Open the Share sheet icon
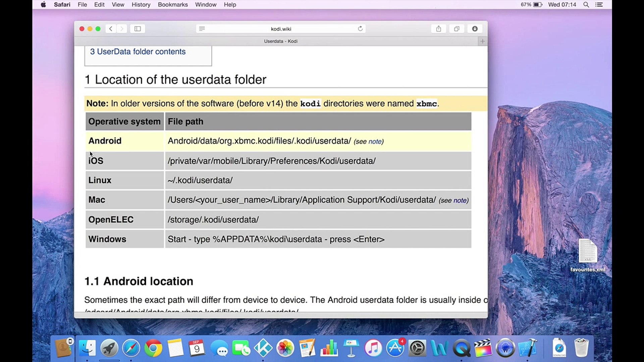This screenshot has height=362, width=644. (438, 29)
